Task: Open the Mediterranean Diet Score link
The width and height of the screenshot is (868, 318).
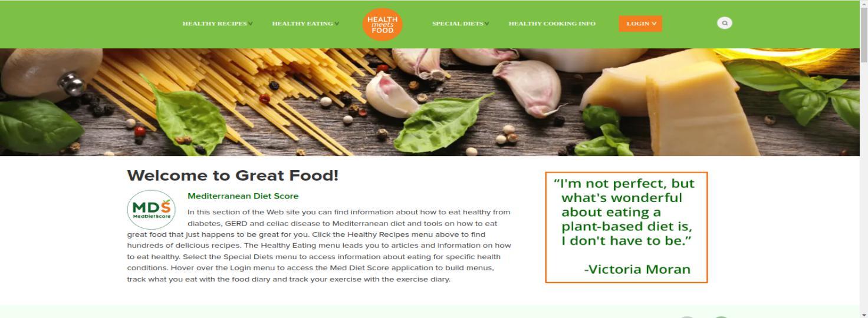Action: [243, 196]
